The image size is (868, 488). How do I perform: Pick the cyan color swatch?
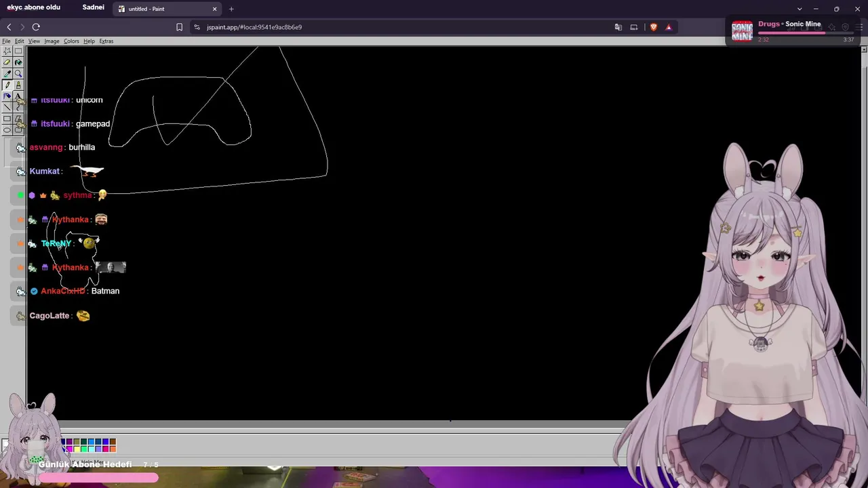(92, 449)
